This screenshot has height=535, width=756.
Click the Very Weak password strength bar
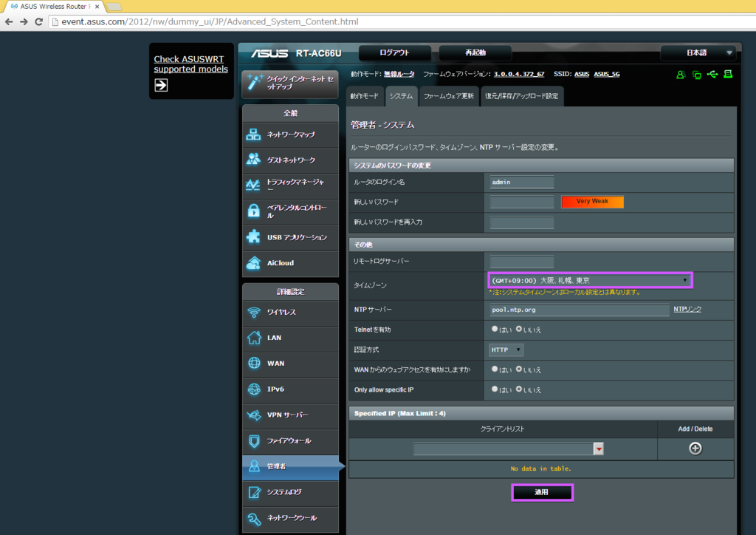593,202
